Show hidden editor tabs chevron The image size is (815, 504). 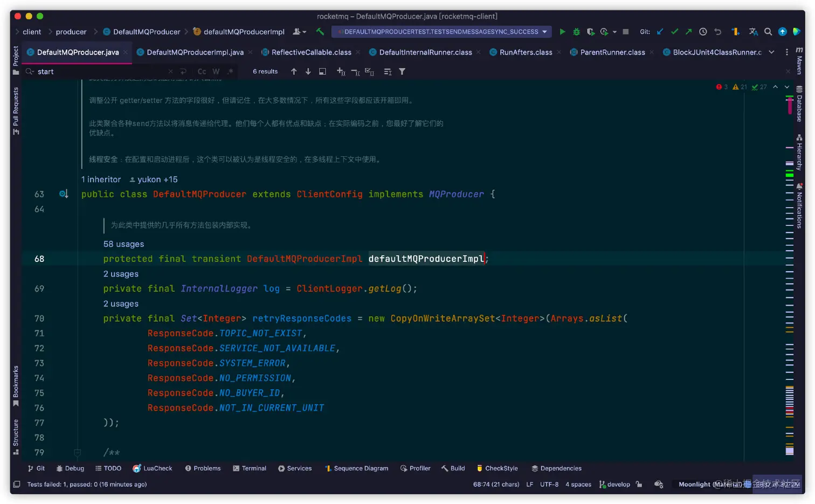click(771, 52)
